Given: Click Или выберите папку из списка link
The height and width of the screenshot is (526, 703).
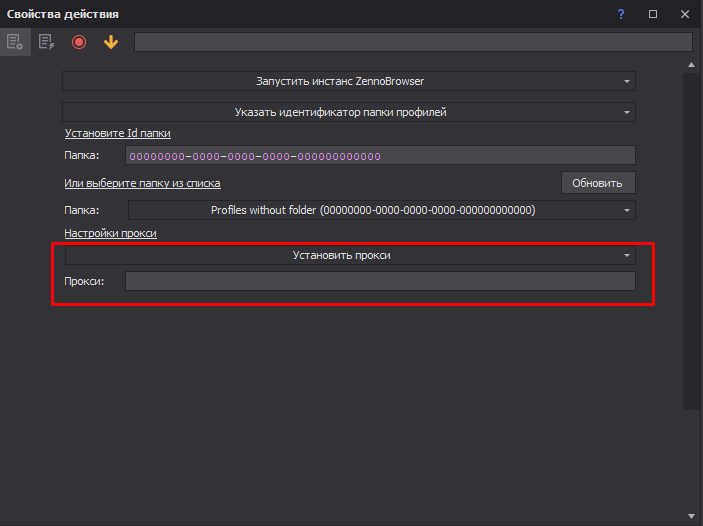Looking at the screenshot, I should tap(142, 183).
